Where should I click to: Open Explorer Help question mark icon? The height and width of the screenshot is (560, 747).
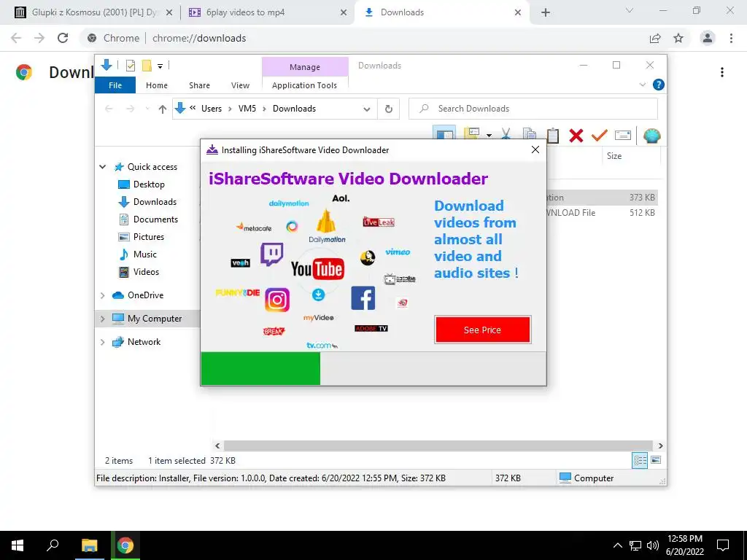pyautogui.click(x=659, y=85)
